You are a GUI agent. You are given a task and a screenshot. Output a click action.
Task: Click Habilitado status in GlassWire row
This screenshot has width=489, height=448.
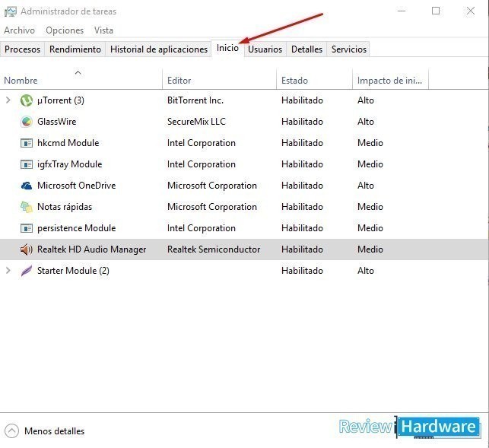pyautogui.click(x=302, y=122)
